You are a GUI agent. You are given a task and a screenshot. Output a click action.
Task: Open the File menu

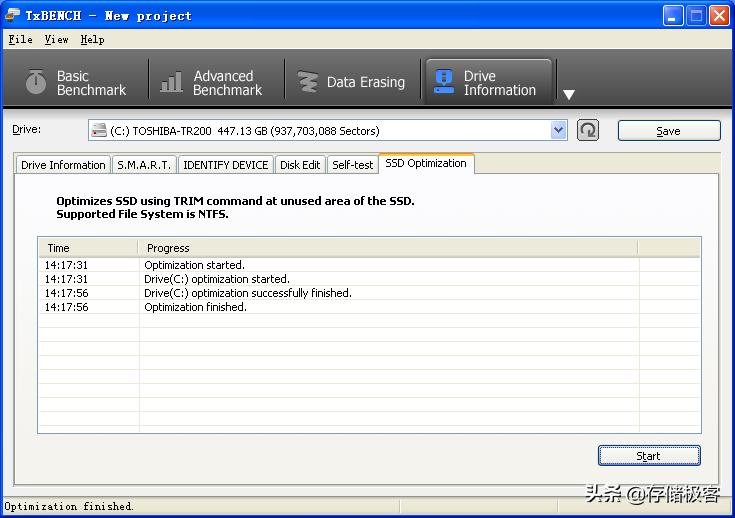[x=20, y=39]
